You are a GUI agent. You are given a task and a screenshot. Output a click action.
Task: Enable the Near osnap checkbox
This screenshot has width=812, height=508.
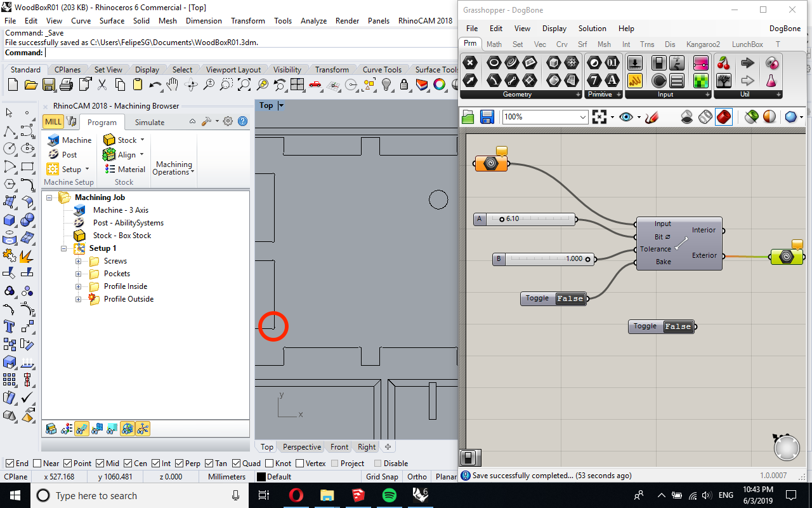pyautogui.click(x=37, y=464)
